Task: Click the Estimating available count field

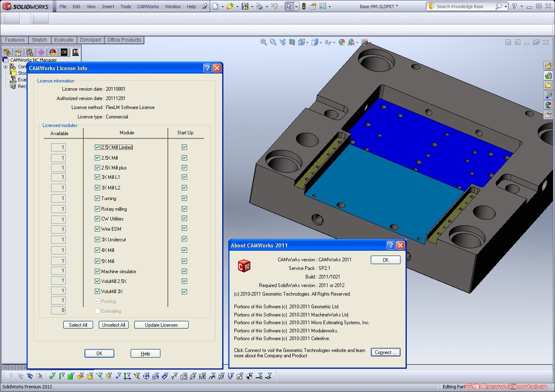Action: (x=58, y=310)
